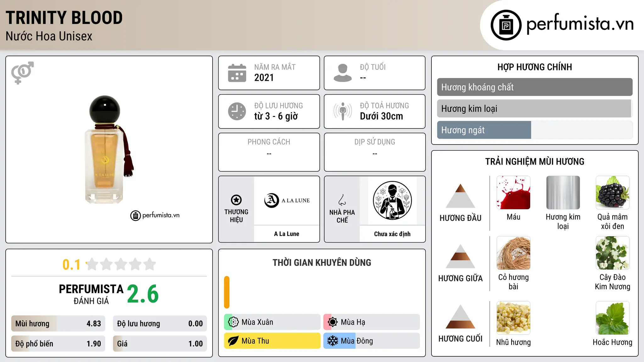Click the THỜI GIAN KHUYÊN DÙNG heading
Screen dimensions: 644x362
pyautogui.click(x=322, y=262)
